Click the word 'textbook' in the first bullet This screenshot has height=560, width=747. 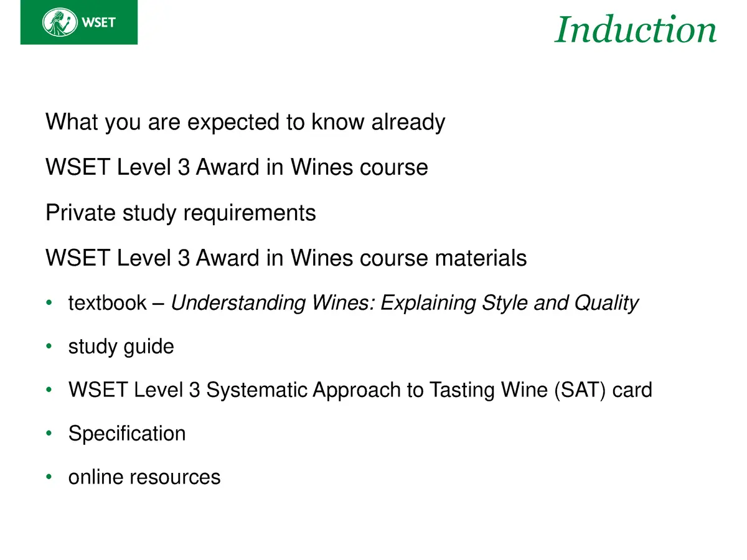[107, 303]
